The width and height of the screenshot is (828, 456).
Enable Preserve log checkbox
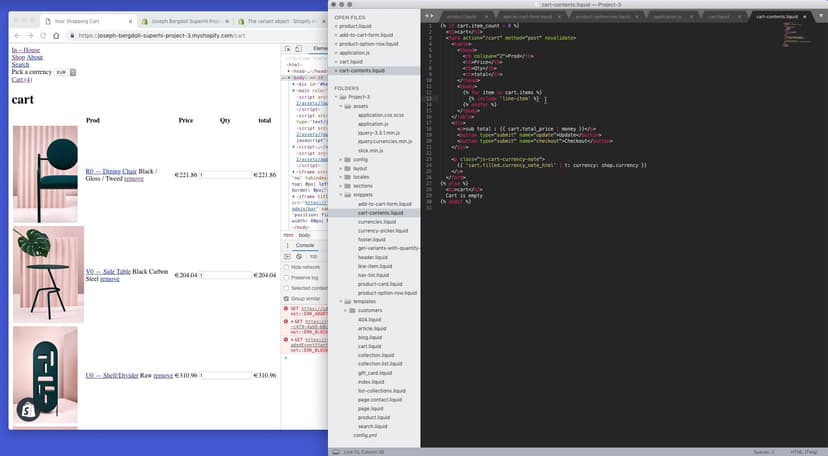point(287,278)
